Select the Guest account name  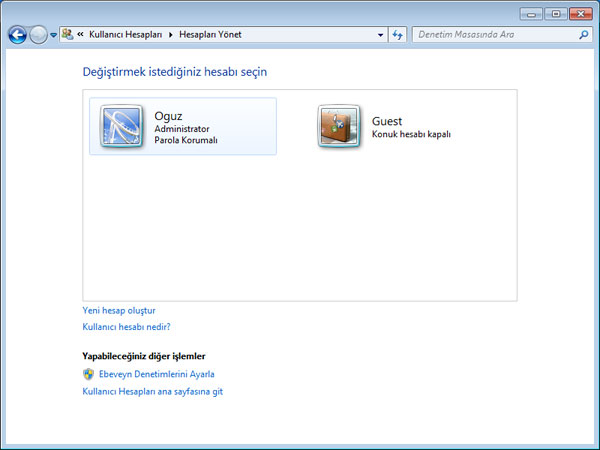coord(387,121)
